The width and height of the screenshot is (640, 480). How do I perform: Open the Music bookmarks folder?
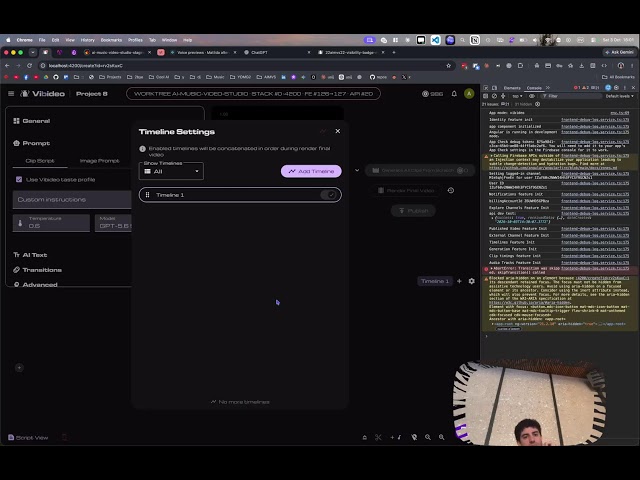[x=216, y=77]
